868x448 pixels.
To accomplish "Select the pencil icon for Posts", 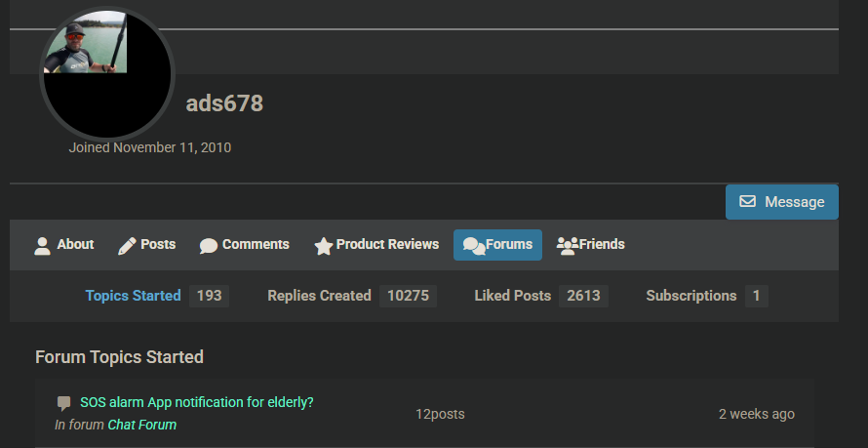I will point(127,245).
